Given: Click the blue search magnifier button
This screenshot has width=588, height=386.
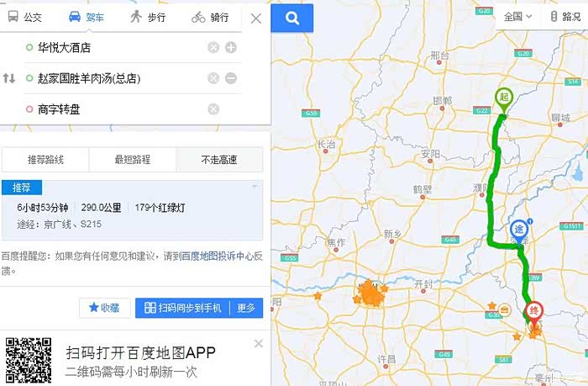Looking at the screenshot, I should (292, 18).
